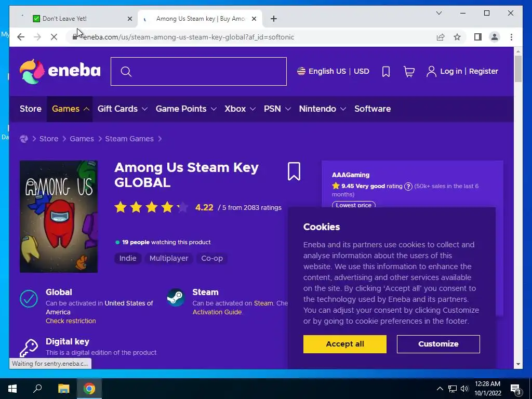The image size is (532, 399).
Task: Click the Global checkmark icon
Action: (x=29, y=299)
